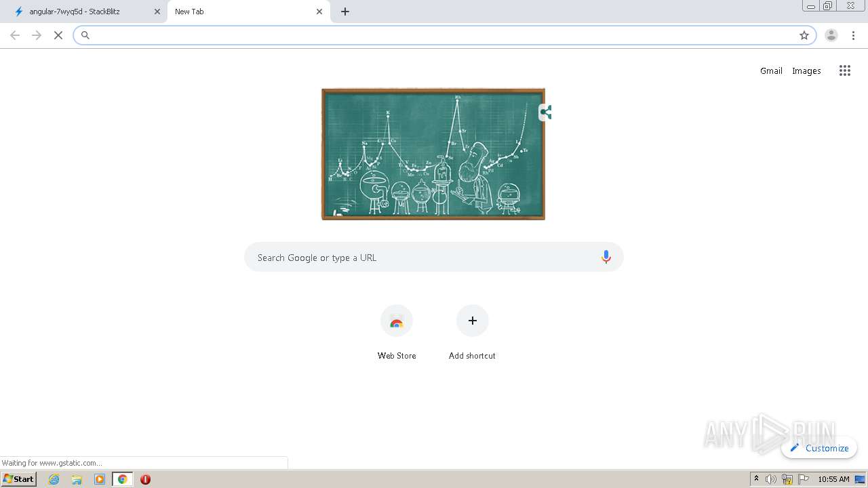Start voice search with microphone
The height and width of the screenshot is (488, 868).
pos(606,257)
